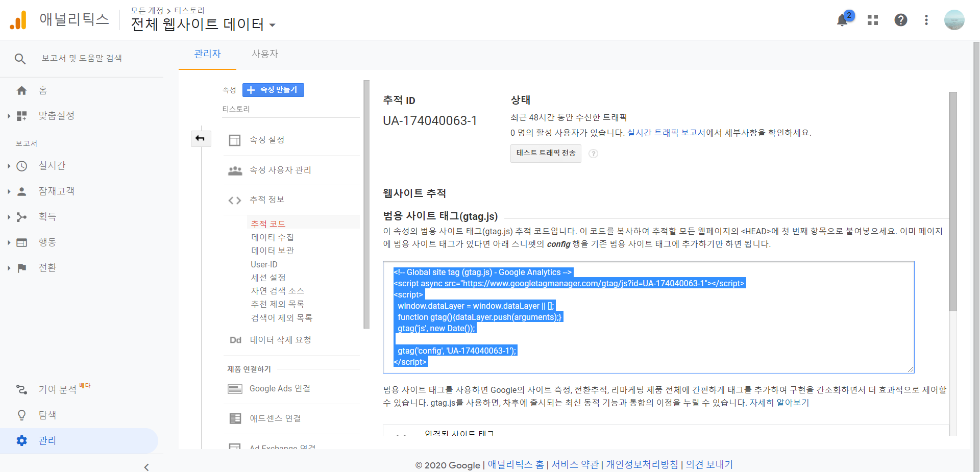
Task: Open the 서비스 약관 footer link
Action: tap(575, 465)
